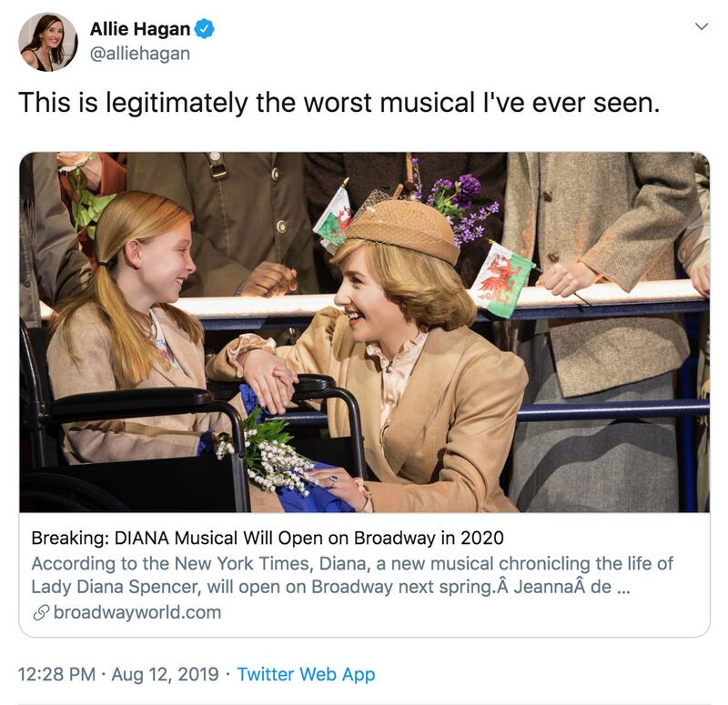This screenshot has height=705, width=728.
Task: Click the blue verified badge
Action: coord(206,30)
